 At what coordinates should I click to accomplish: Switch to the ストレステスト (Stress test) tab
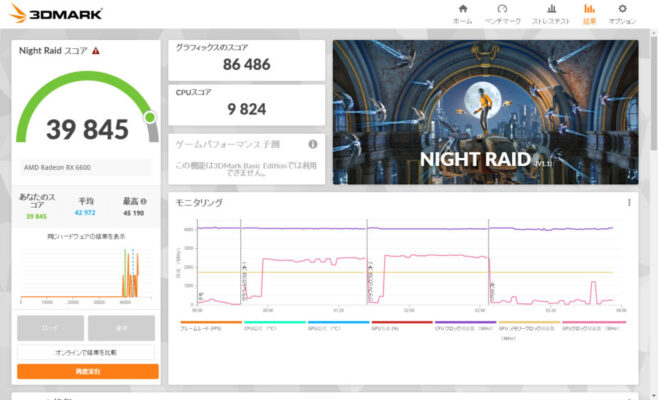(x=551, y=14)
